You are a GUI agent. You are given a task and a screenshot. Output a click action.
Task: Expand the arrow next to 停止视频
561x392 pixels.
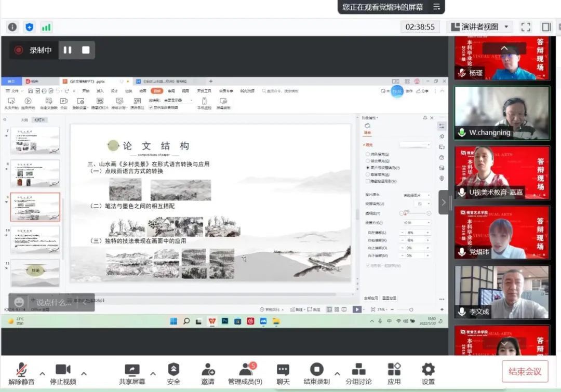click(84, 373)
